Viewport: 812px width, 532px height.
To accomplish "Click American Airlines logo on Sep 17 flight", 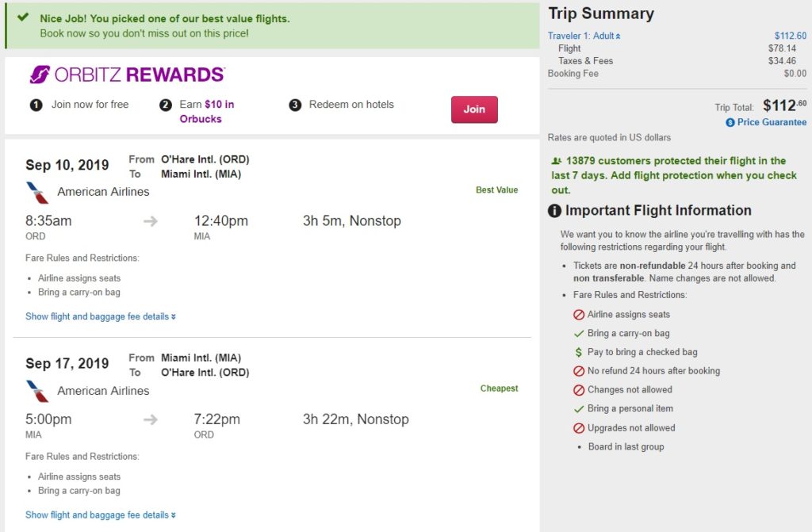I will [x=37, y=391].
